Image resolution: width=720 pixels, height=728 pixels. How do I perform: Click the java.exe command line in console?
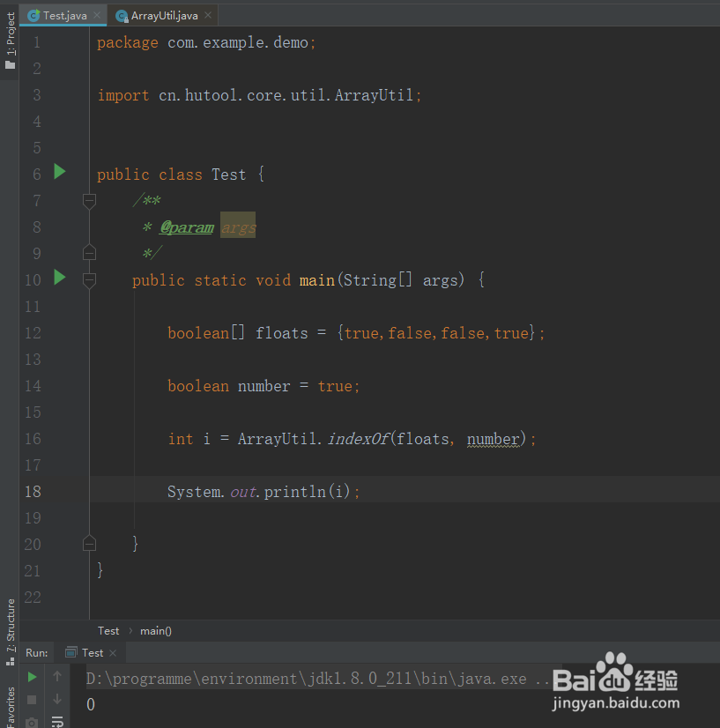[318, 679]
